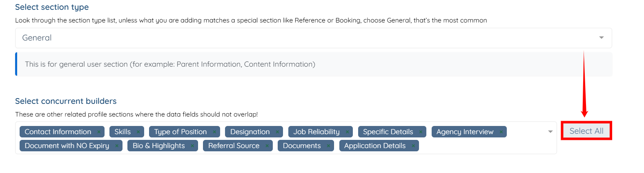This screenshot has height=173, width=644.
Task: Remove the Designation tag
Action: [x=277, y=132]
